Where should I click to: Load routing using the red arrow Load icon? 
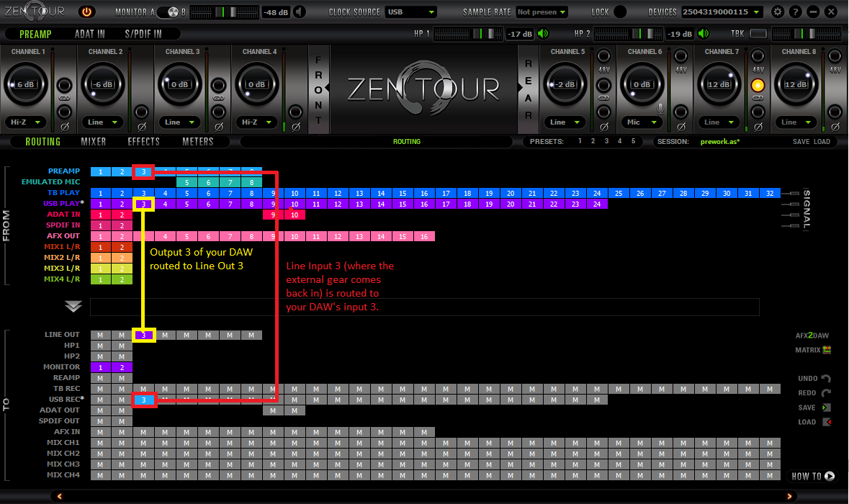pos(827,422)
